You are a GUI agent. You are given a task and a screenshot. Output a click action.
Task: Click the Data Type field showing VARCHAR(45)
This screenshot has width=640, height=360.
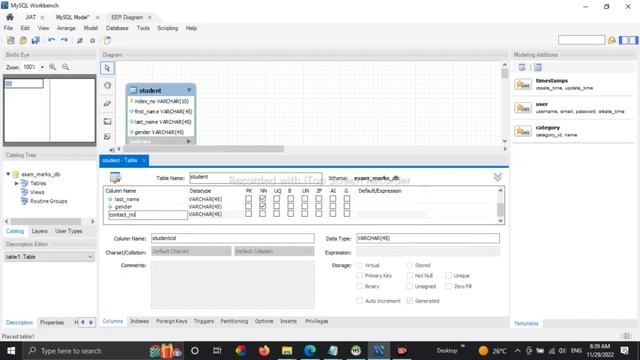[x=428, y=238]
